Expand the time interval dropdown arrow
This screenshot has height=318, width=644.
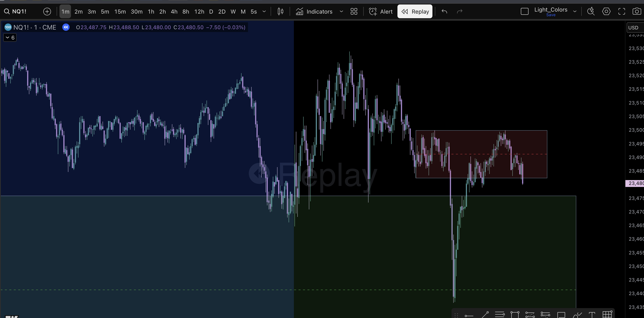264,12
